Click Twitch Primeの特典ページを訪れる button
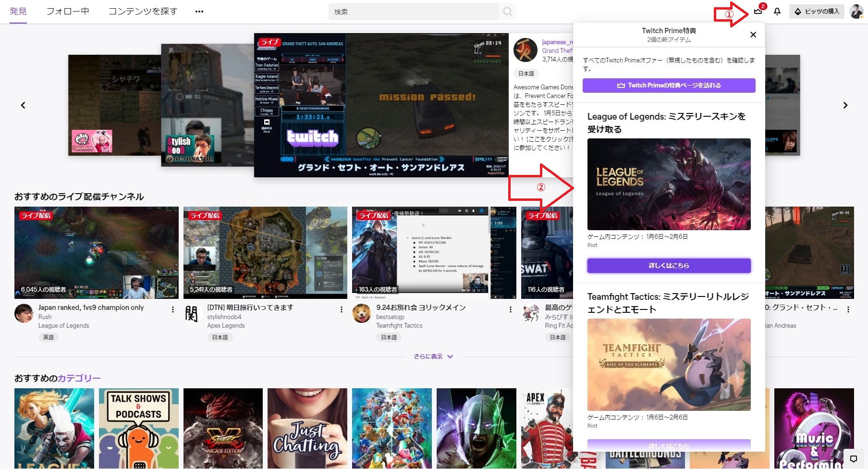Viewport: 868px width, 469px height. click(669, 86)
